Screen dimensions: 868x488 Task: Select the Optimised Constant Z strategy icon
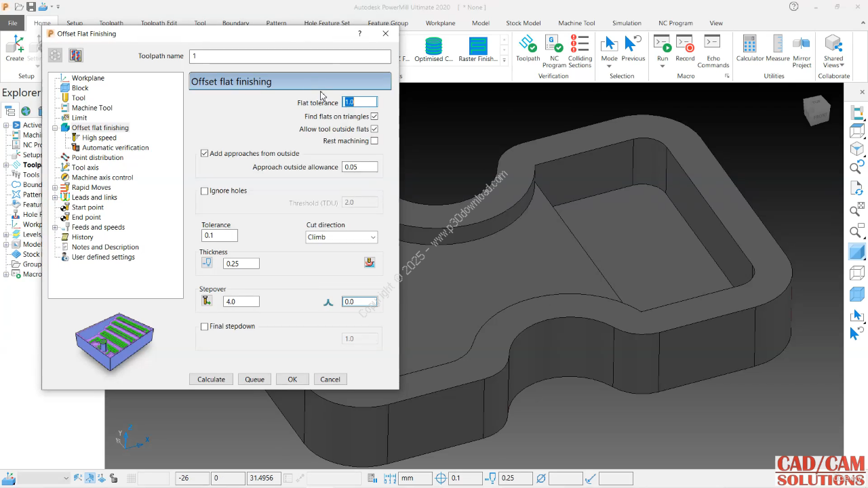tap(433, 46)
